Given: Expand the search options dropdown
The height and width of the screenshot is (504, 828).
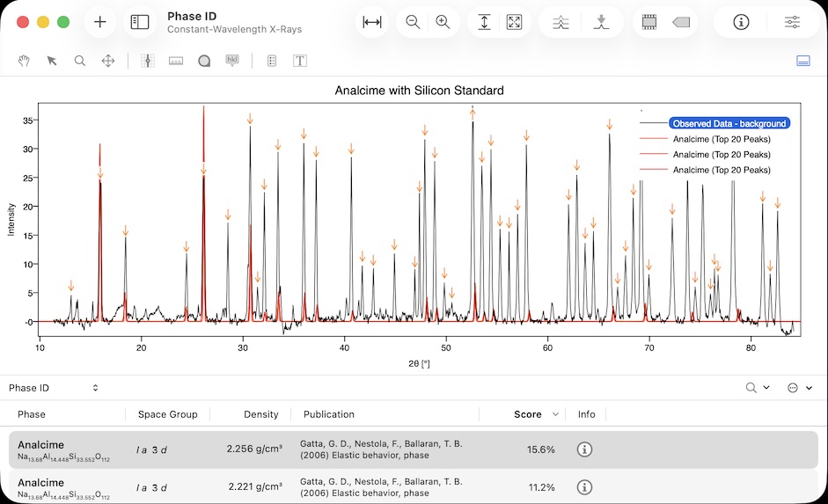Looking at the screenshot, I should 757,388.
